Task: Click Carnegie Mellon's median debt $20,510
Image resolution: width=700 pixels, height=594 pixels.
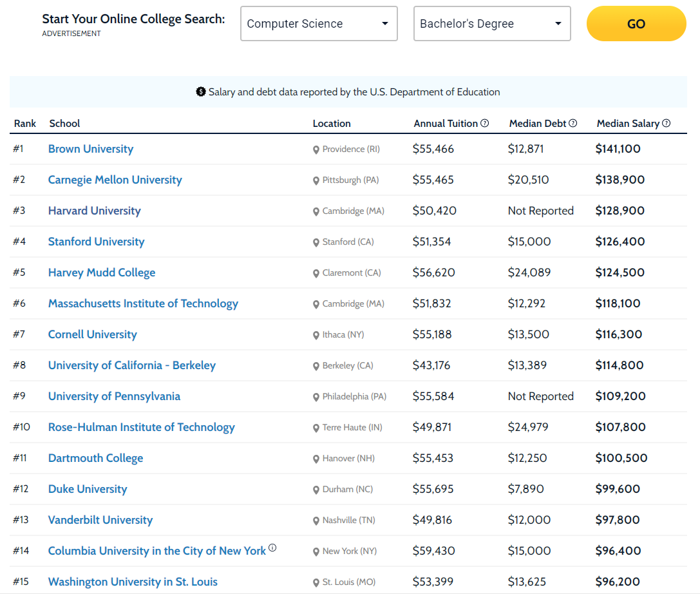Action: 529,180
